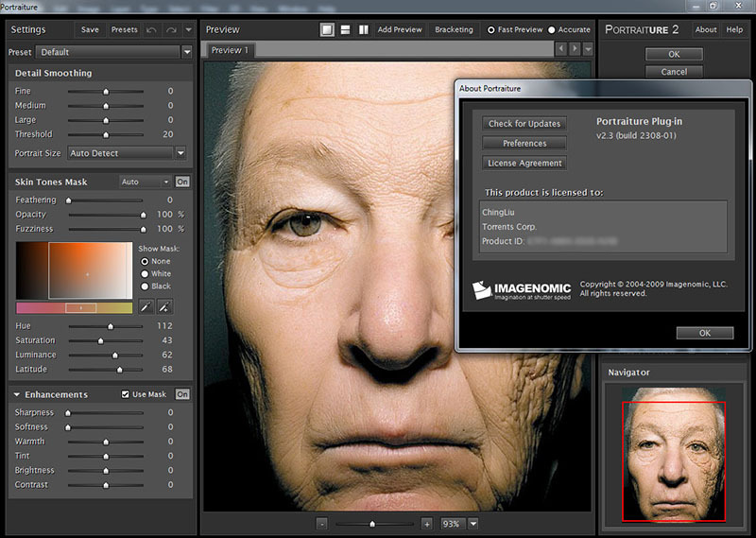Viewport: 756px width, 538px height.
Task: Click the Contrast slider handle
Action: click(106, 485)
